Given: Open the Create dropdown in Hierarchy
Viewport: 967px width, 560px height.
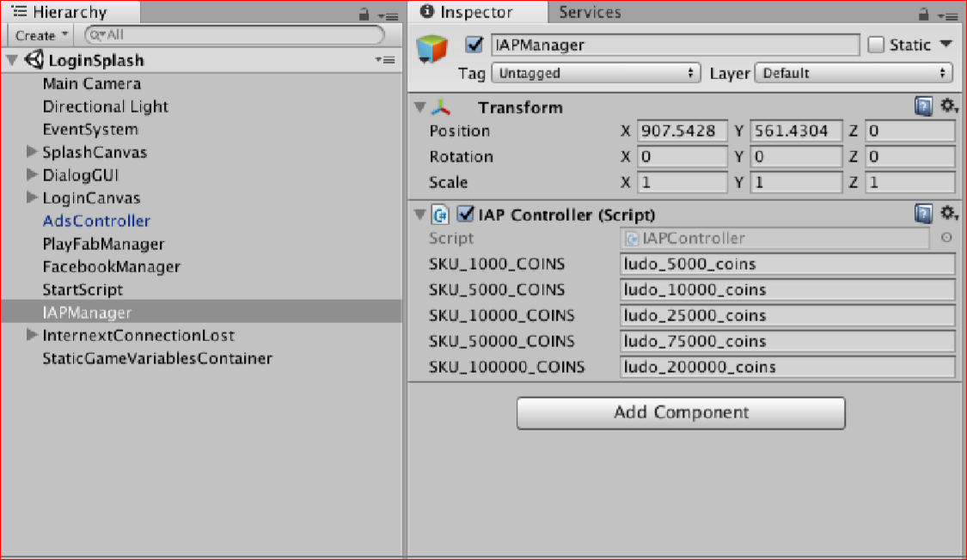Looking at the screenshot, I should 41,35.
